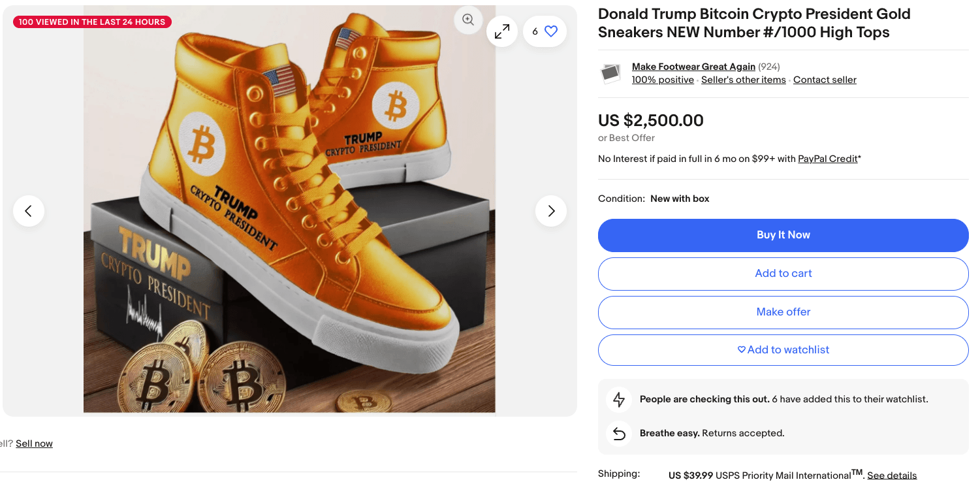This screenshot has height=484, width=980.
Task: Click the lightning bolt icon
Action: [619, 400]
